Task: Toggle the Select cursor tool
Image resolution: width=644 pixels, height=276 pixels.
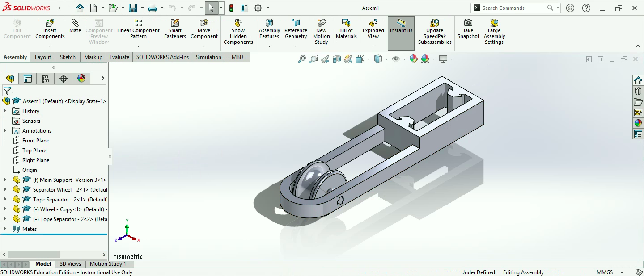Action: pos(211,8)
